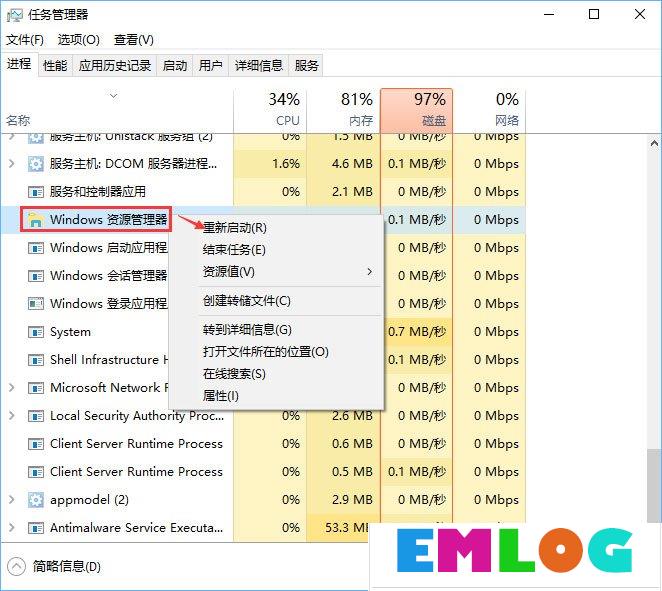Sort by the 磁盘 column header
The height and width of the screenshot is (591, 662).
point(416,111)
